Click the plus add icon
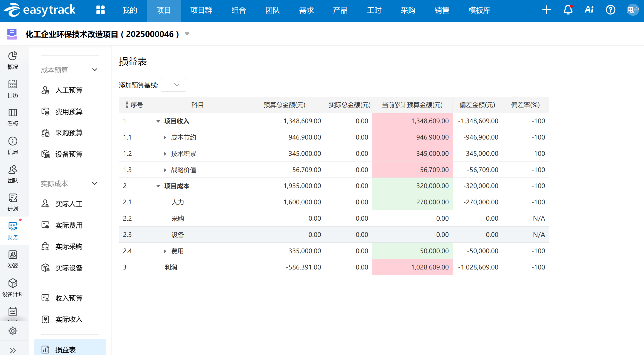644x355 pixels. tap(546, 10)
